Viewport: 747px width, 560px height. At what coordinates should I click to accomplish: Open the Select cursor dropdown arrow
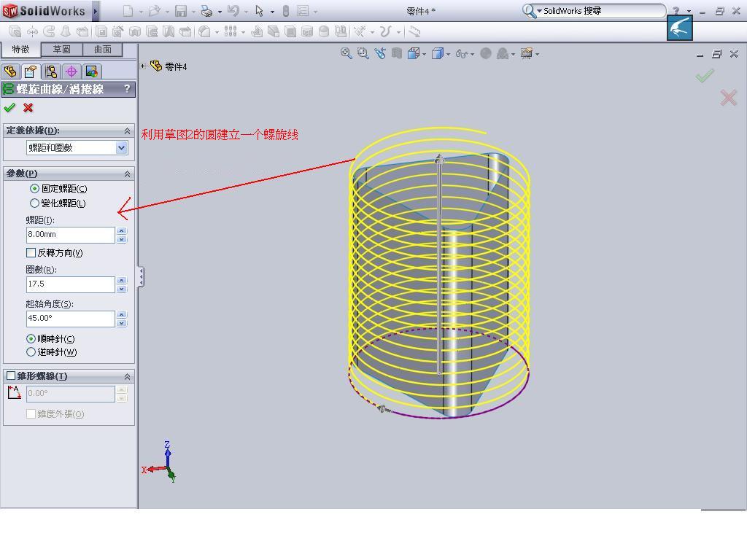click(272, 12)
